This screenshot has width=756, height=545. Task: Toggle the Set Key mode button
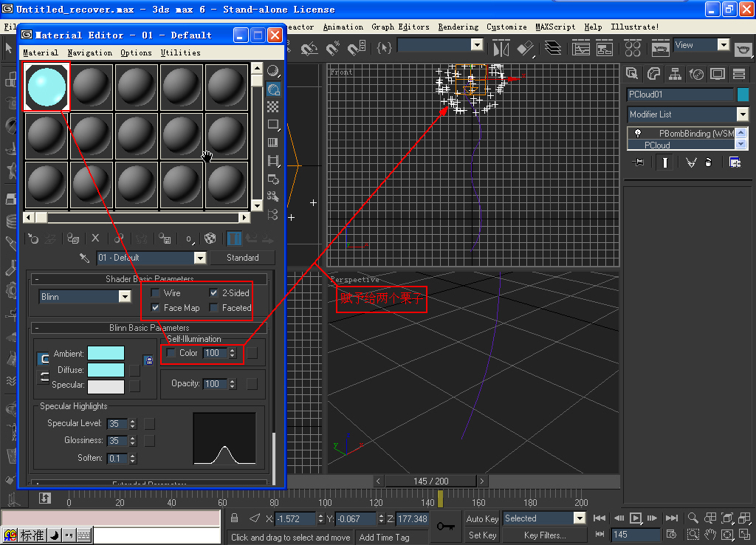point(482,535)
